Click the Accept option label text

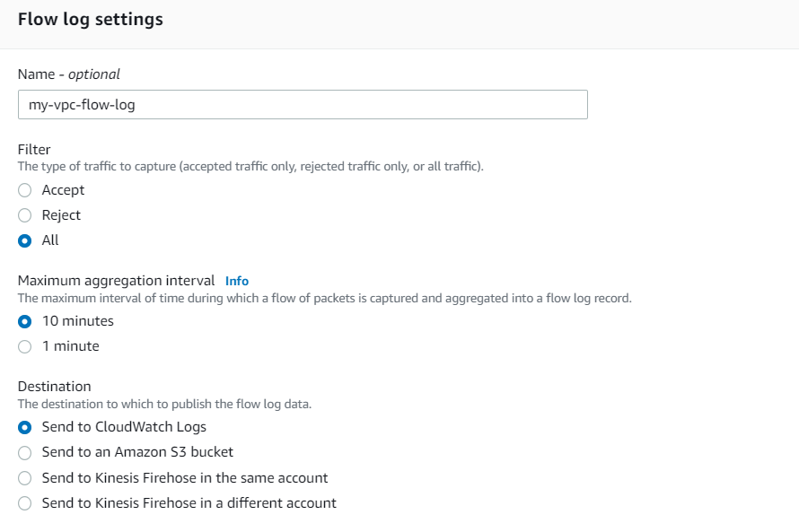(63, 190)
